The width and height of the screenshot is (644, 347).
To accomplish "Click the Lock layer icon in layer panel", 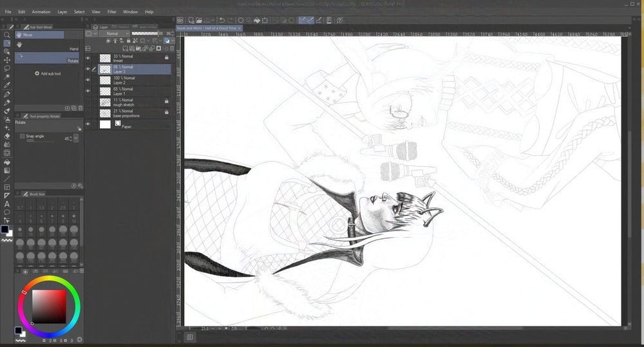I will pos(129,41).
